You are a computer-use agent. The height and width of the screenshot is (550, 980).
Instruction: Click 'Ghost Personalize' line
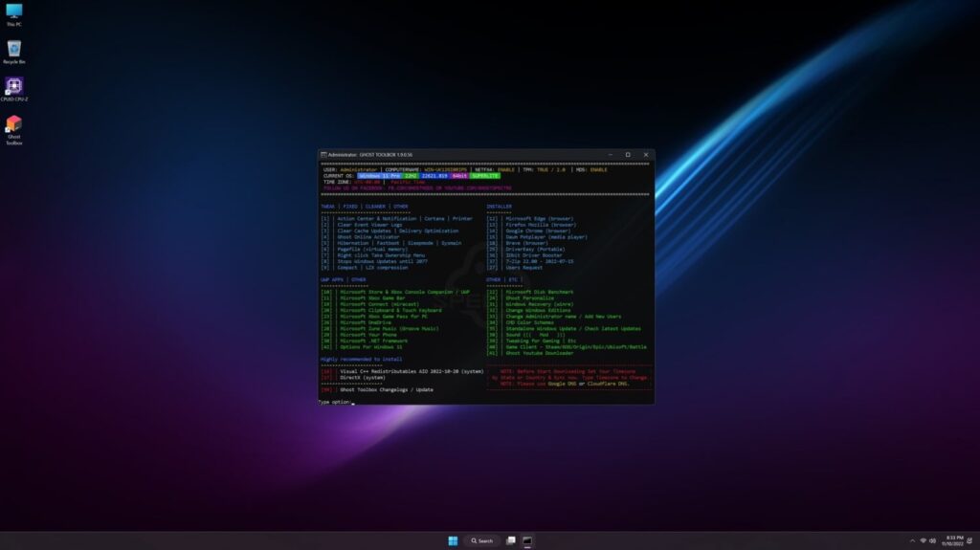coord(520,298)
